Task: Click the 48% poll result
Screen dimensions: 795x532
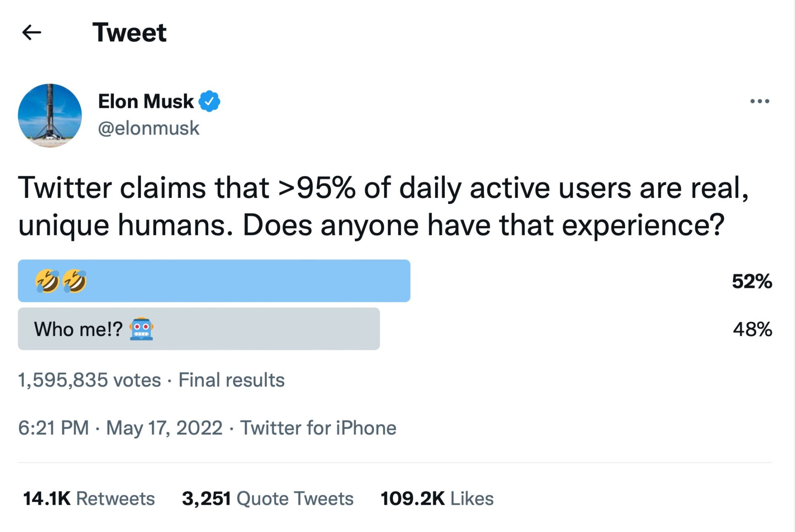Action: (752, 329)
